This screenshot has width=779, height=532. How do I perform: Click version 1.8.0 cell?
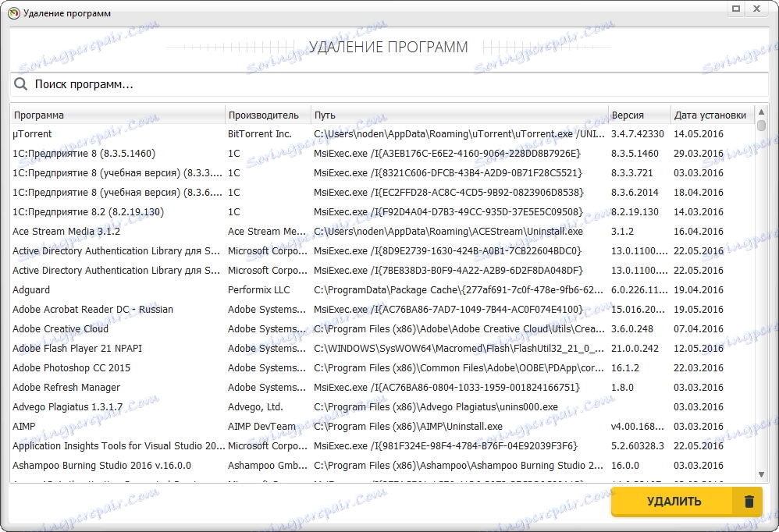coord(622,387)
